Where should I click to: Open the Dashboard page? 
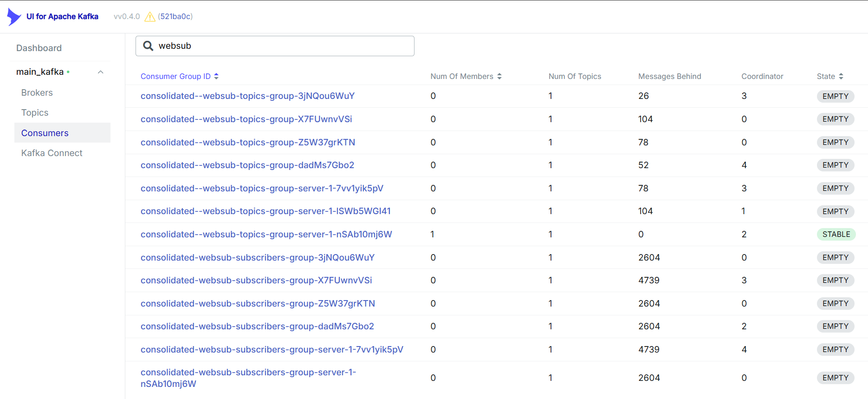tap(39, 48)
